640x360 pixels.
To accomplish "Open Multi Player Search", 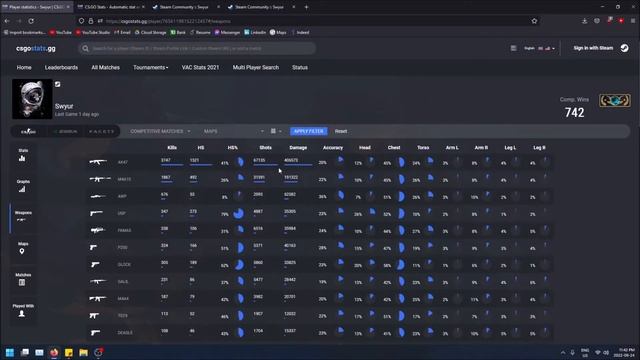I will 256,68.
